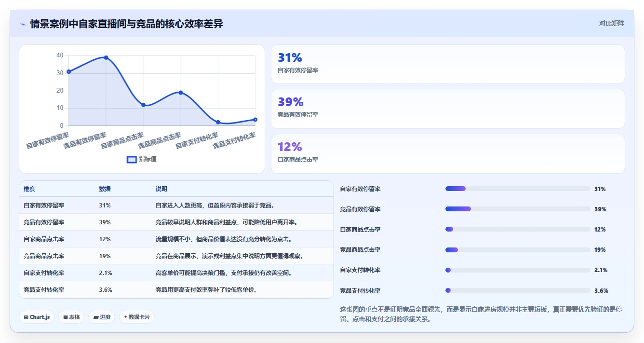Click the chart data point for 自家支付转化率
This screenshot has height=343, width=644.
coord(218,122)
